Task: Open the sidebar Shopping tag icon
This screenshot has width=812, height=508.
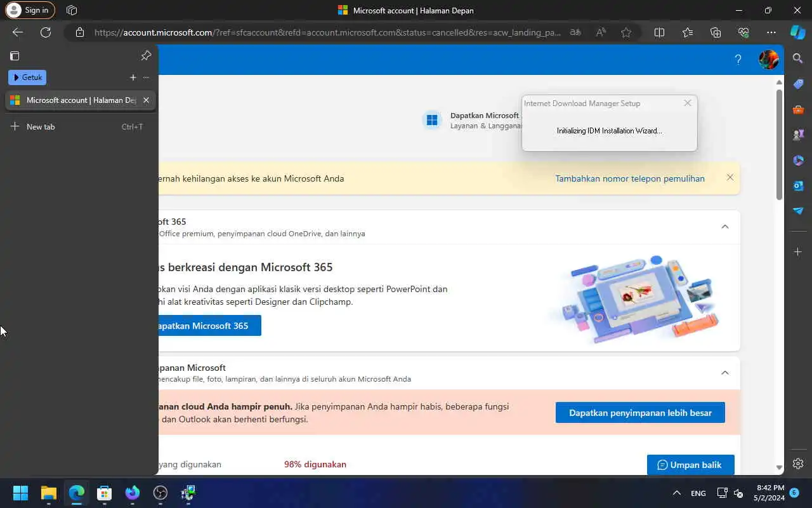Action: click(x=798, y=84)
